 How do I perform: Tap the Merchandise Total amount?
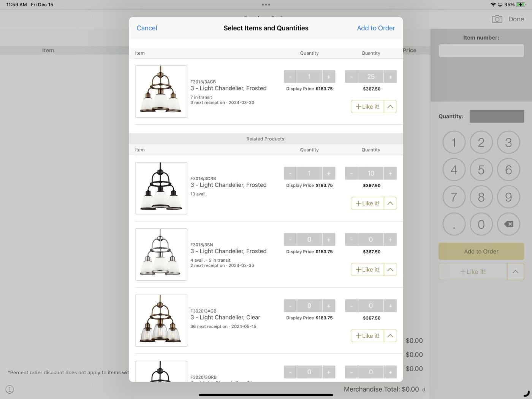[410, 389]
